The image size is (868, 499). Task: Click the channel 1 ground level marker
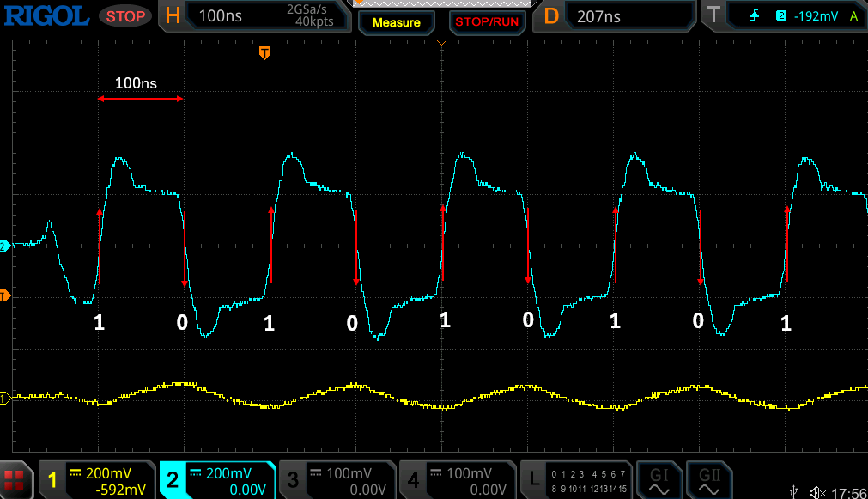point(4,398)
